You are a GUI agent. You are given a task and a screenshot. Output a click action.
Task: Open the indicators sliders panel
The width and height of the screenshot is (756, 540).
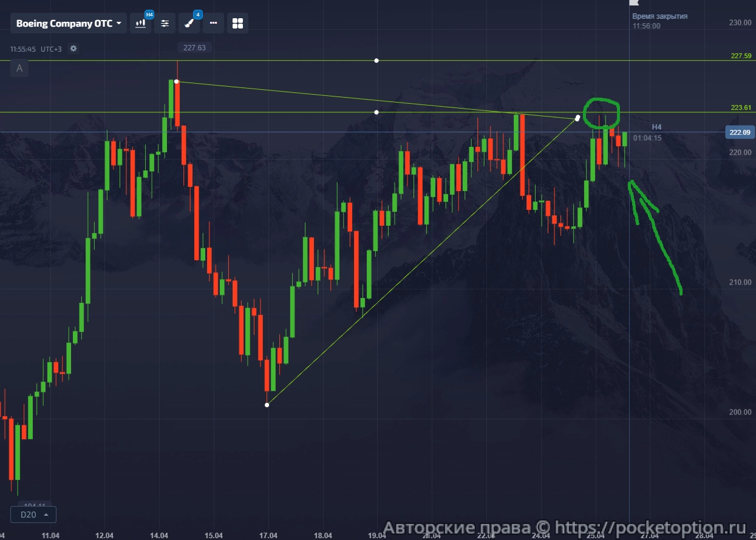tap(165, 24)
